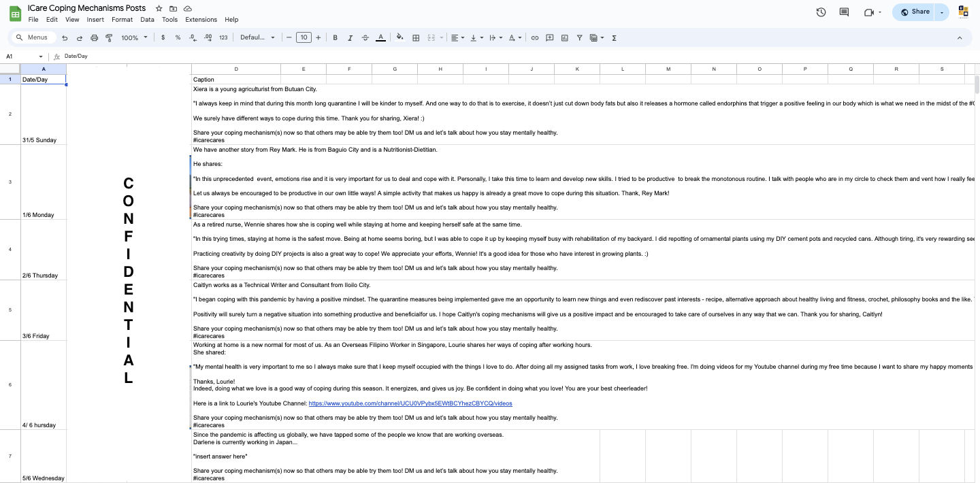Click the font size field

304,38
